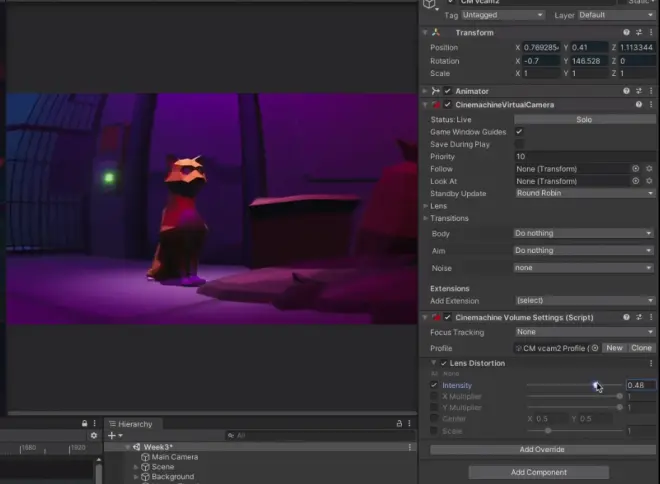Enable the Scale override checkbox
This screenshot has width=660, height=484.
coord(434,431)
